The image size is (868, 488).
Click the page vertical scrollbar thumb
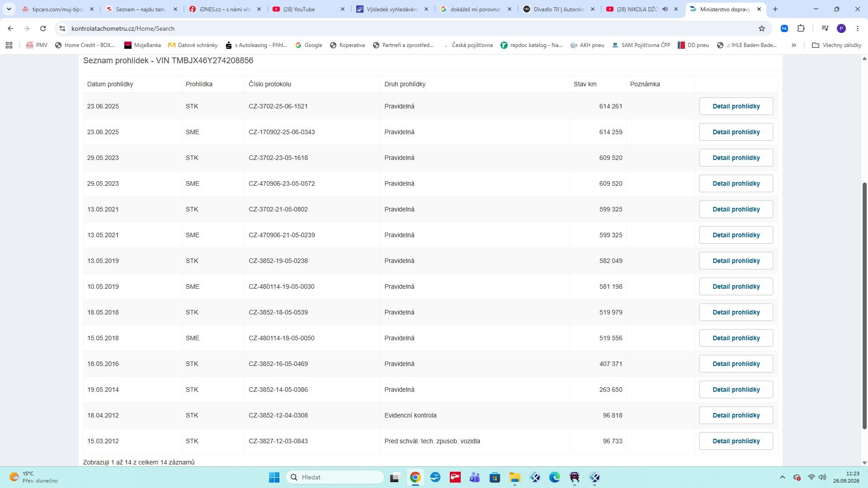[x=864, y=305]
